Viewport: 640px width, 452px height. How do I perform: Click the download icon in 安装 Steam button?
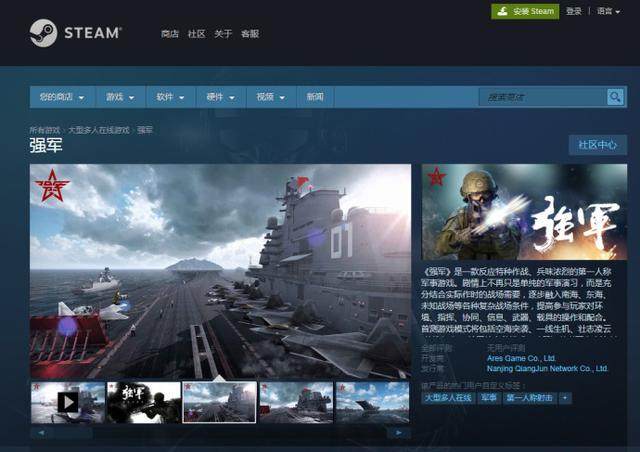click(503, 11)
